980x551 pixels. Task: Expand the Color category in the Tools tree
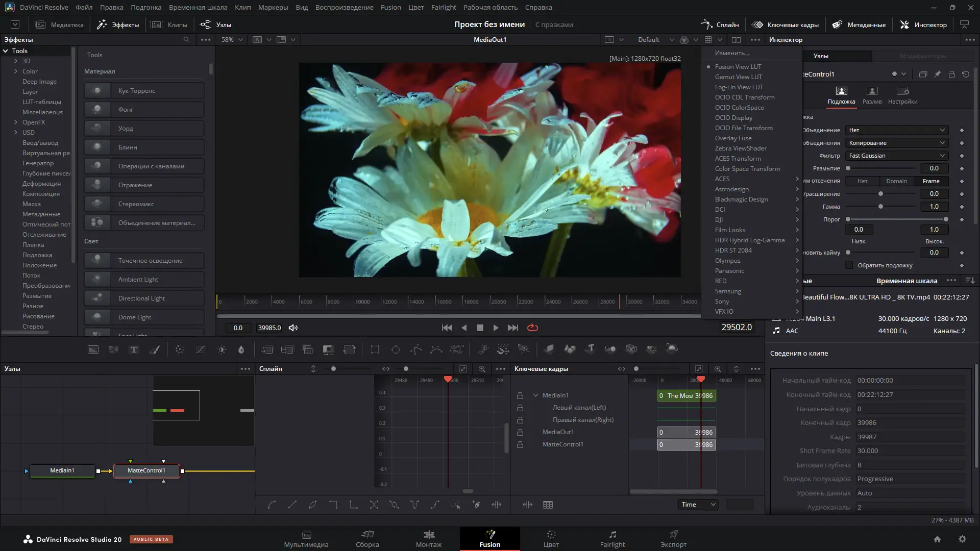(15, 71)
